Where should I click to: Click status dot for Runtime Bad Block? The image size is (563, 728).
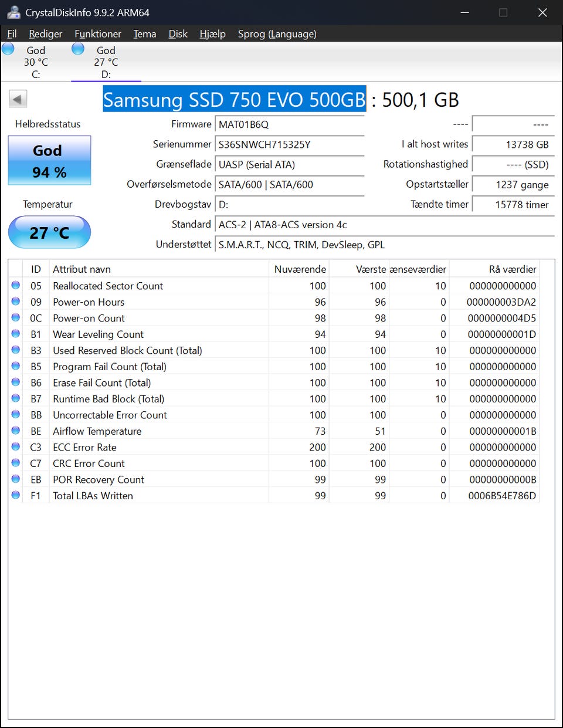coord(16,398)
